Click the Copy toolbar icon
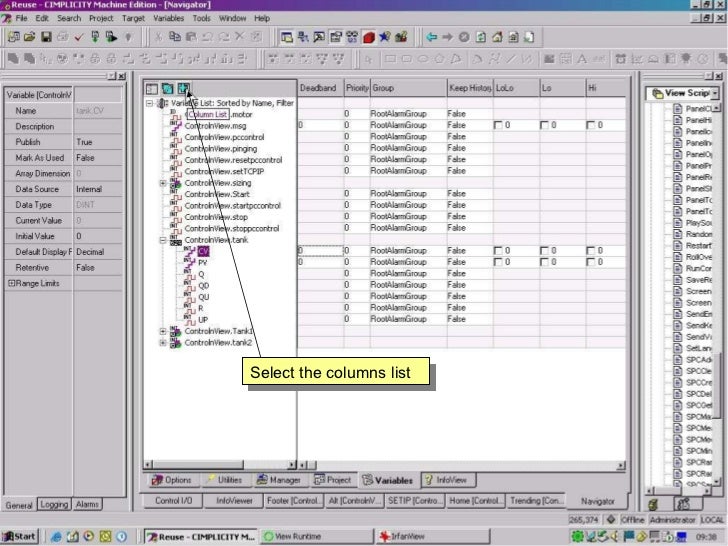Screen dimensions: 728x546 point(175,37)
